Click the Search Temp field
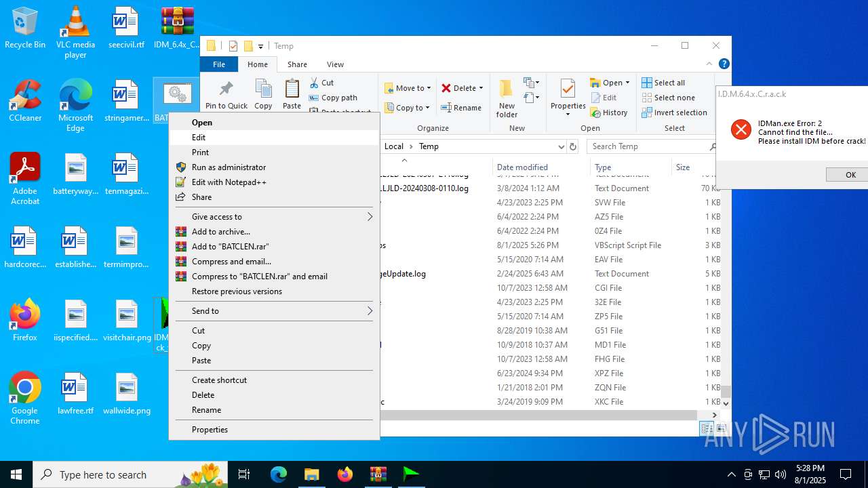The width and height of the screenshot is (868, 488). 652,146
